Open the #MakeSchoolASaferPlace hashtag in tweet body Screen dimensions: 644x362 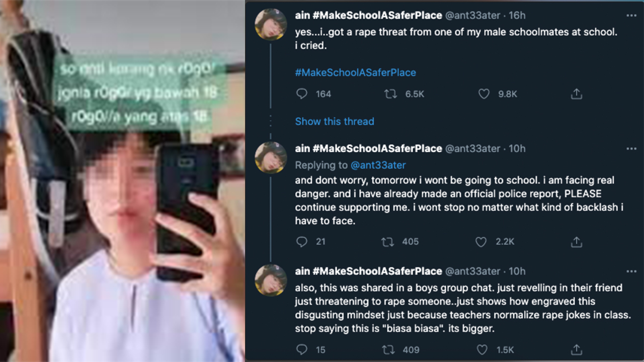pyautogui.click(x=355, y=72)
